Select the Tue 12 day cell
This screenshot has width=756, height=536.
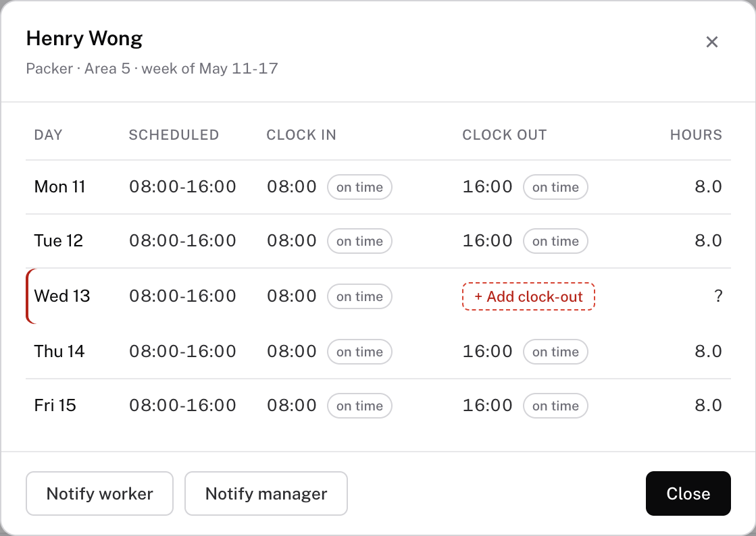(x=59, y=241)
